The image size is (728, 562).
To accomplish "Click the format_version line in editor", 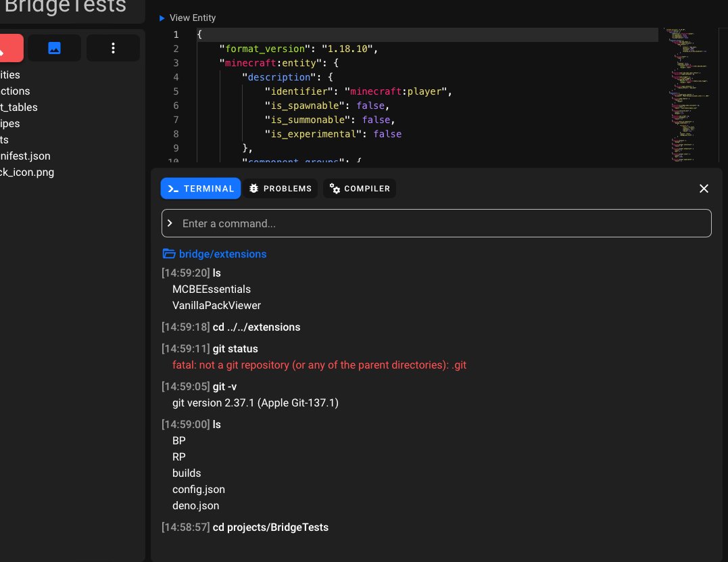I will [x=299, y=49].
